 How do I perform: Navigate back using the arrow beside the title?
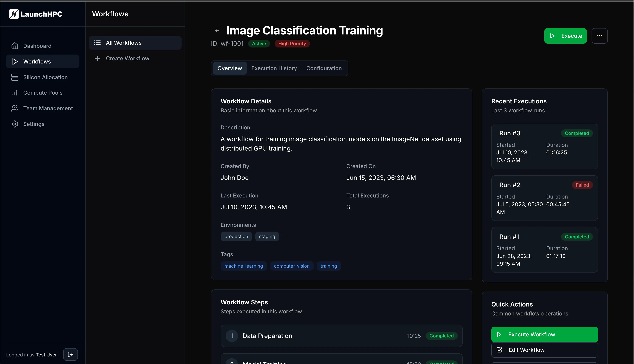pos(217,30)
